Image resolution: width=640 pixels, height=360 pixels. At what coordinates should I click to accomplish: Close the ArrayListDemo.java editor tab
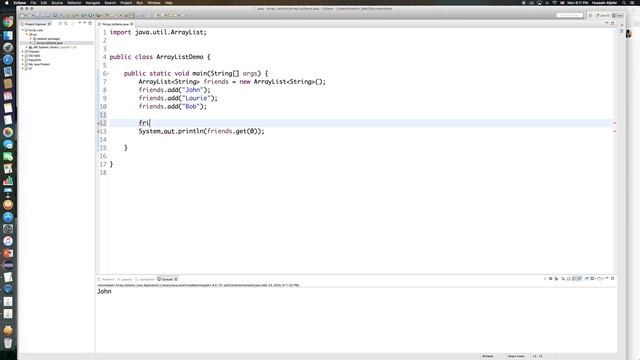tap(131, 24)
